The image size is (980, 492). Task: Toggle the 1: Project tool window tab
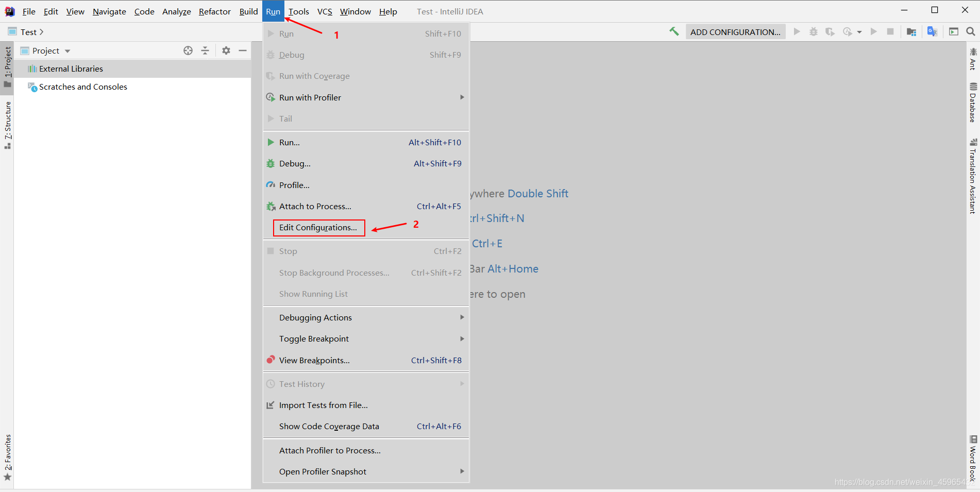(7, 67)
